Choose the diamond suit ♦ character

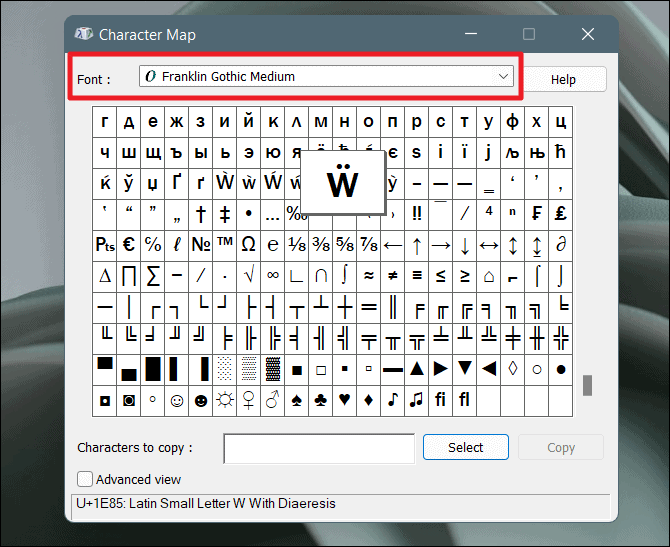pos(369,400)
